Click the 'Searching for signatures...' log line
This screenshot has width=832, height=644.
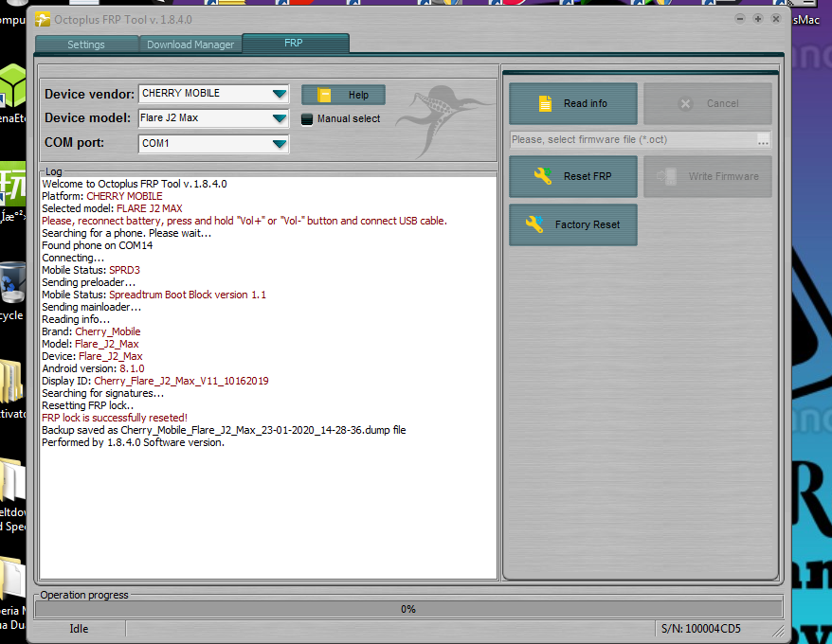tap(103, 393)
